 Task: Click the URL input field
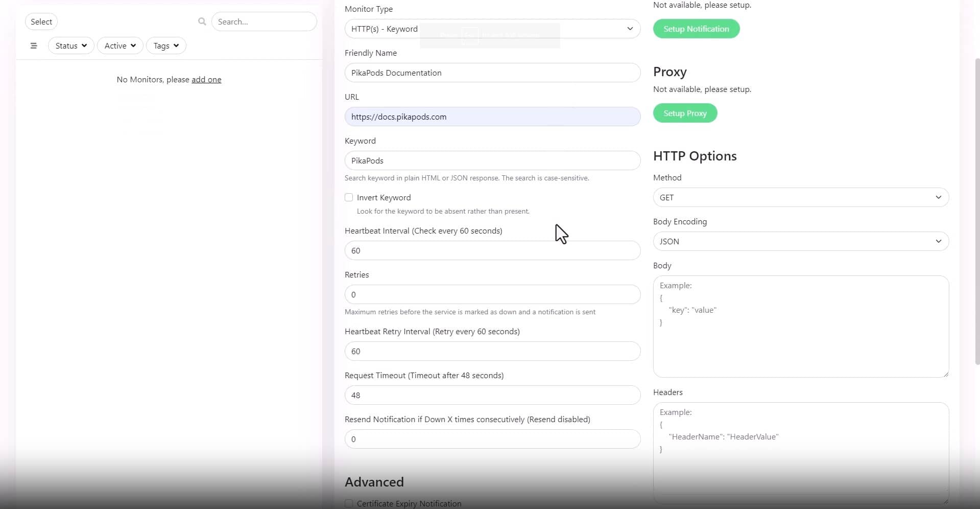point(492,117)
